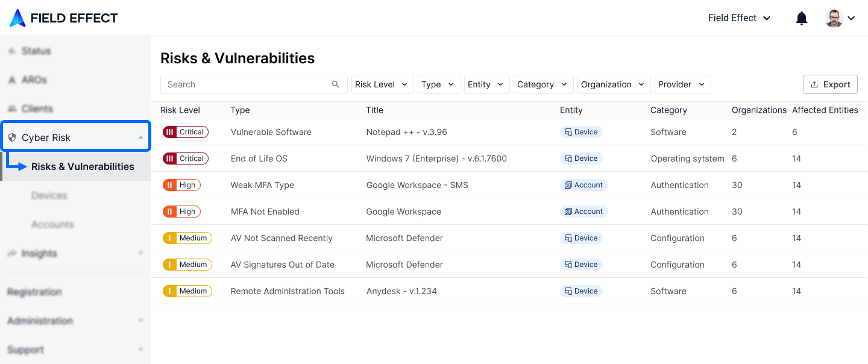The image size is (868, 364).
Task: Click the Clients sidebar icon
Action: 12,108
